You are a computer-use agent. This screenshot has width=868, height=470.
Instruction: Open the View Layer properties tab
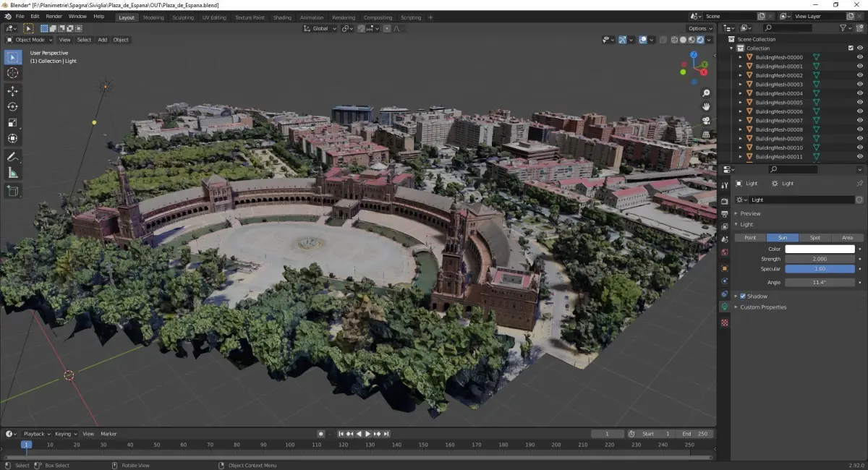(725, 226)
